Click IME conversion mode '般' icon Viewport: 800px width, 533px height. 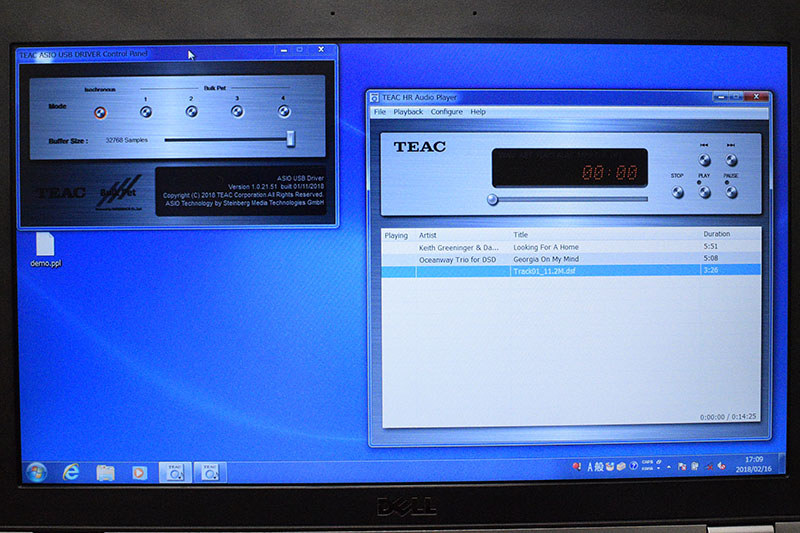click(x=599, y=466)
